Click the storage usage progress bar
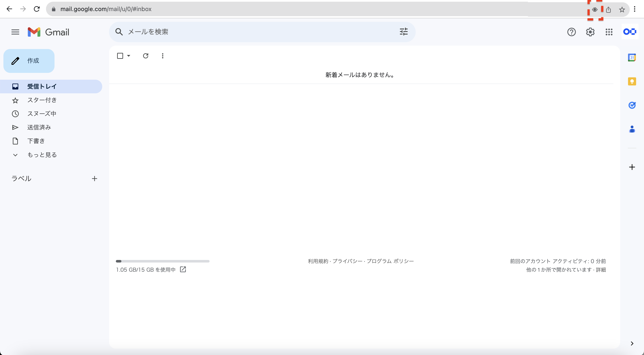The height and width of the screenshot is (355, 644). [162, 261]
